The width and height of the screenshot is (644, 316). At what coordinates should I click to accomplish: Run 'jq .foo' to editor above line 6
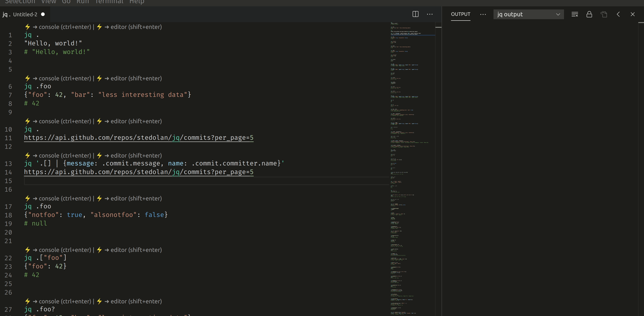point(132,78)
